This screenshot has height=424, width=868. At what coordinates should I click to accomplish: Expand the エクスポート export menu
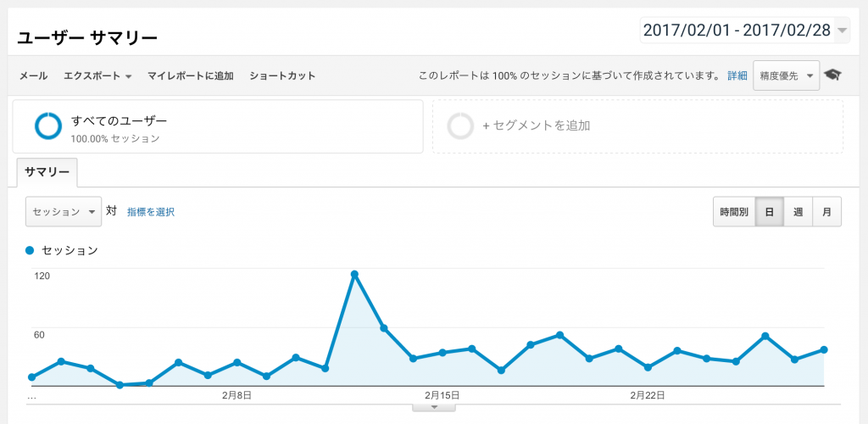click(x=97, y=75)
